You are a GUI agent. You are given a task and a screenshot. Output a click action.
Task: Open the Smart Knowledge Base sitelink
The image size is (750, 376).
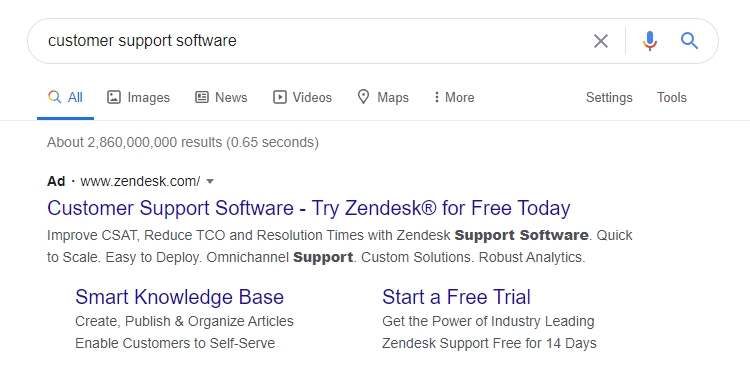click(x=179, y=297)
